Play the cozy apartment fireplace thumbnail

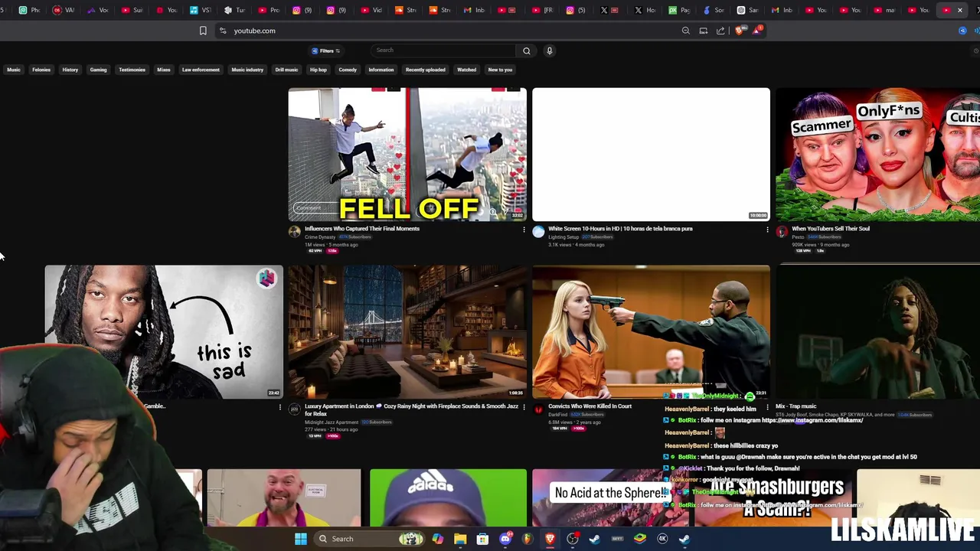[407, 332]
